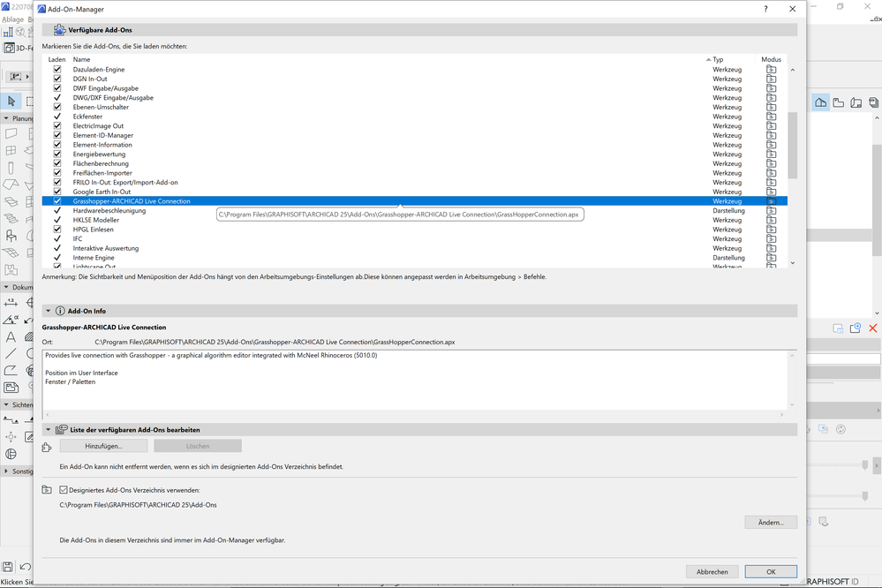Select the Text tool (A) in toolbox
Viewport: 882px width, 588px height.
pos(11,336)
